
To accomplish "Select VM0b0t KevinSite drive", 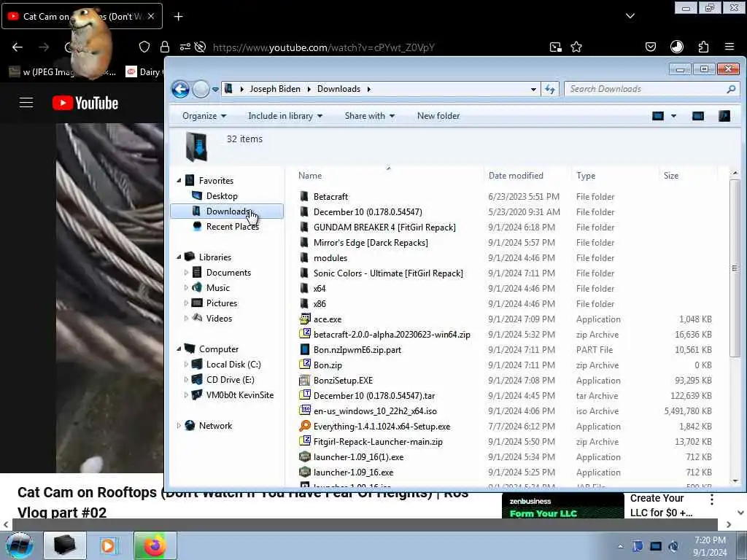I will pyautogui.click(x=239, y=394).
